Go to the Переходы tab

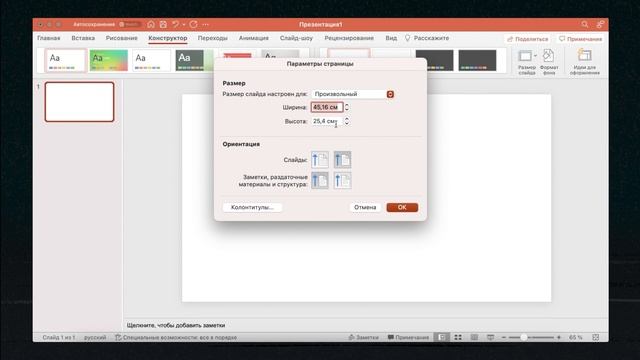[213, 38]
